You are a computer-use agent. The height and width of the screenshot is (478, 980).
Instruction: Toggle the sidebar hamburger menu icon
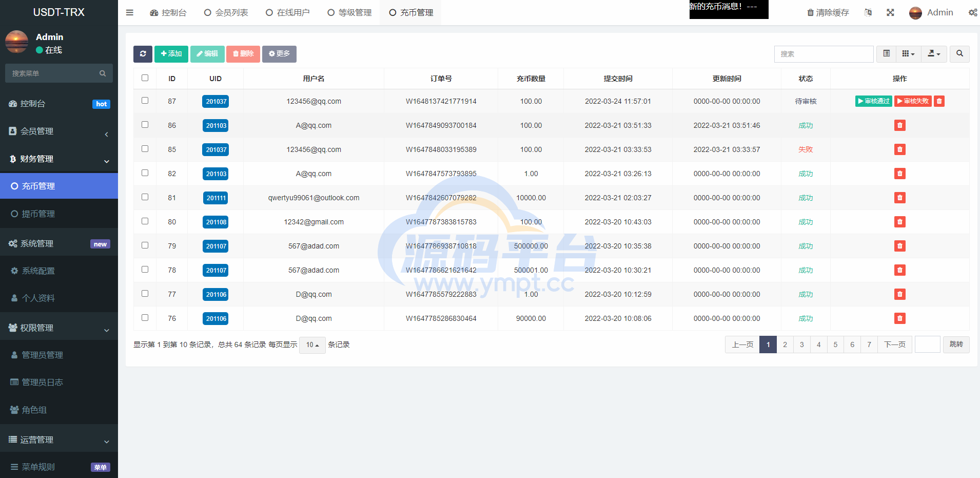click(x=130, y=13)
